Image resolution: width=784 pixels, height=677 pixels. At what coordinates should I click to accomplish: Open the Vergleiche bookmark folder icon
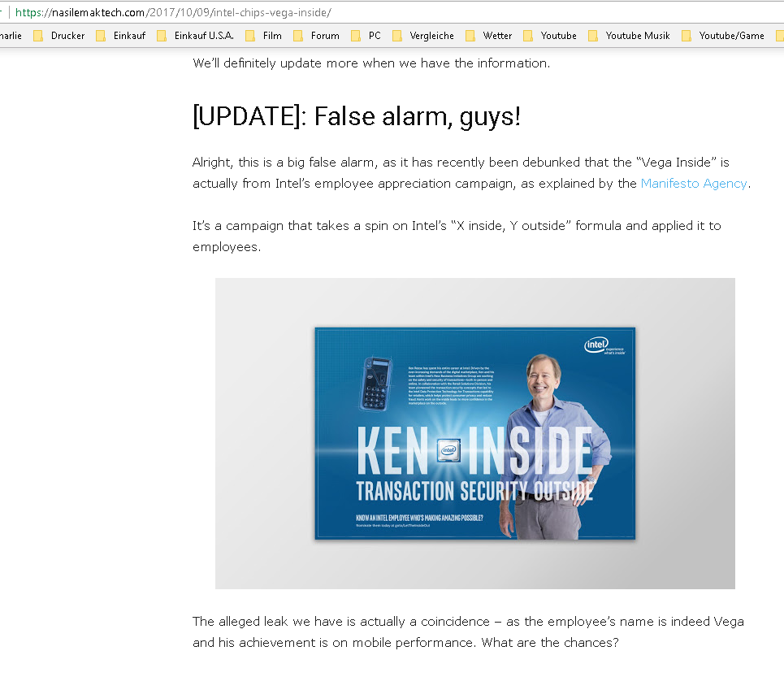(397, 36)
